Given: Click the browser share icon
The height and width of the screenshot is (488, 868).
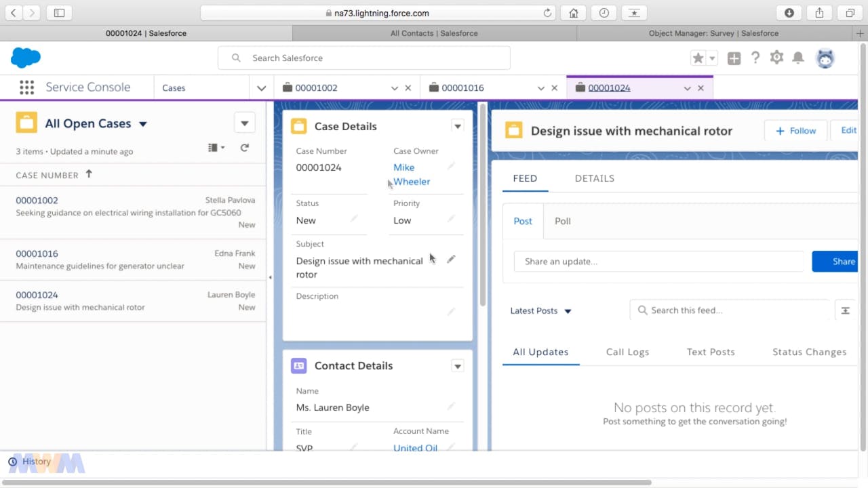Looking at the screenshot, I should [819, 13].
